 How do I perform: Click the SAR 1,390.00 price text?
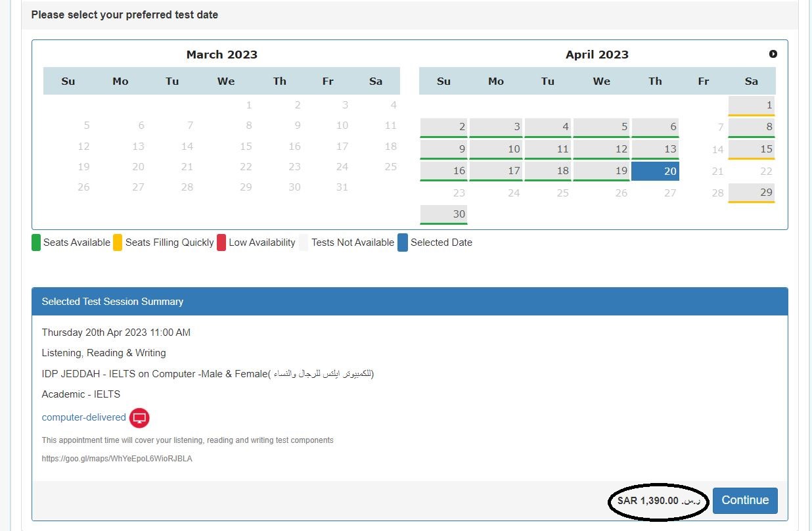(657, 500)
